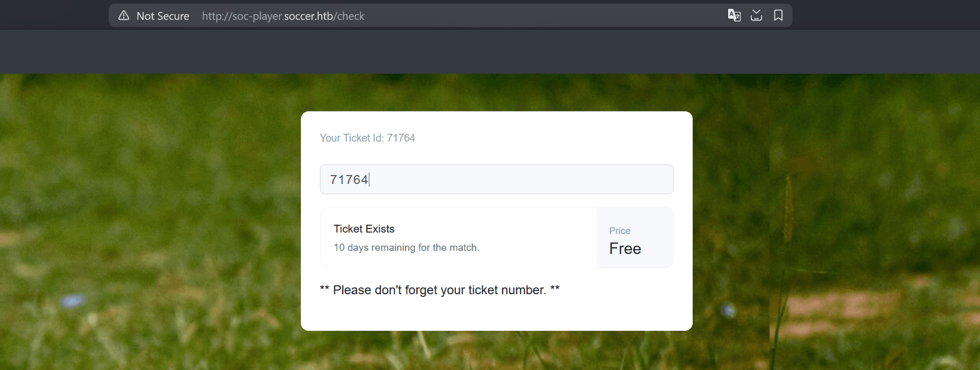This screenshot has width=980, height=370.
Task: Focus the browser address bar
Action: tap(449, 16)
